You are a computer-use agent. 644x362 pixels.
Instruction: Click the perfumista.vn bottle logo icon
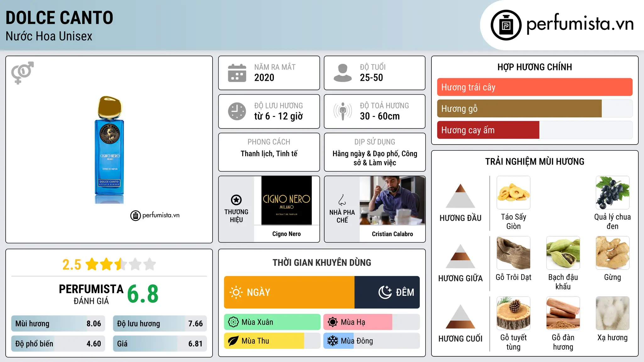506,25
